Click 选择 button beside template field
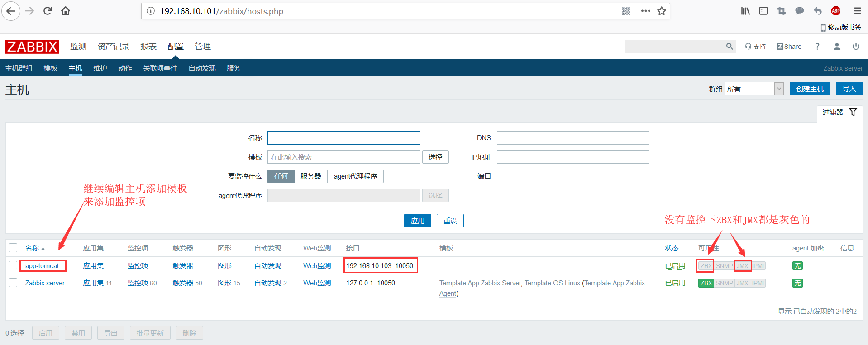Screen dimensions: 868x345 pos(435,157)
